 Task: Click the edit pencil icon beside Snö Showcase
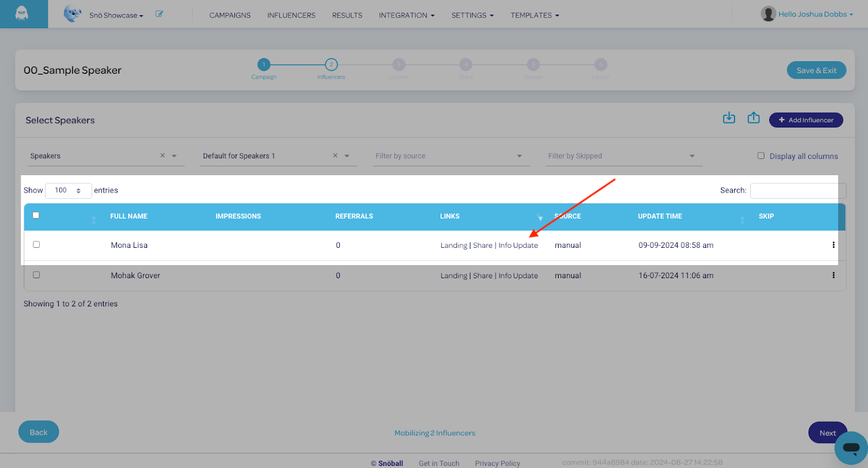coord(159,14)
